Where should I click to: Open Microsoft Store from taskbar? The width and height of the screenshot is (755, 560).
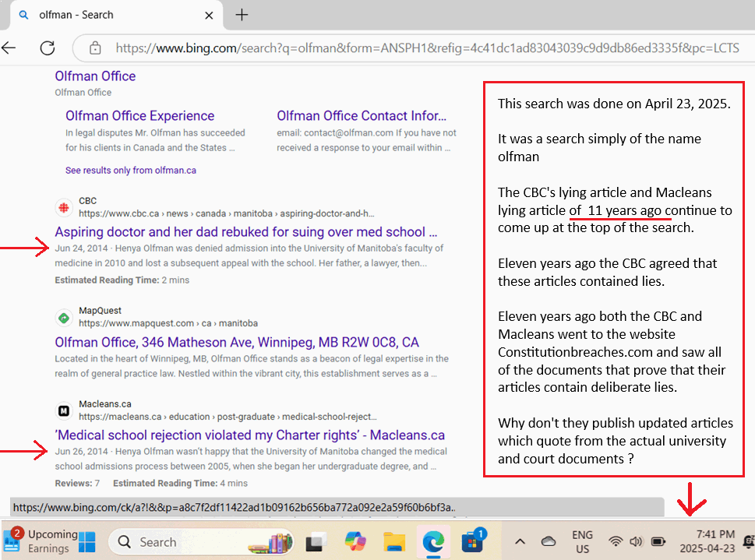point(472,542)
